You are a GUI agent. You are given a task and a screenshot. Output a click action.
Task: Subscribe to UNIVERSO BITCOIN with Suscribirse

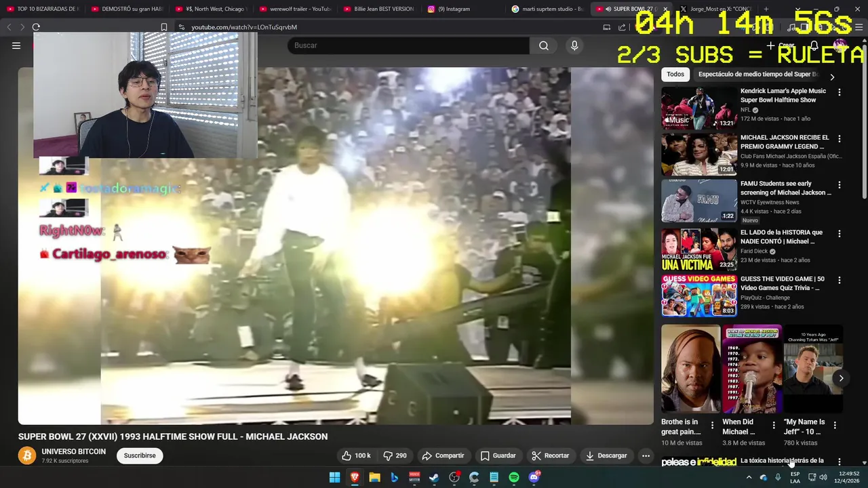pyautogui.click(x=140, y=455)
